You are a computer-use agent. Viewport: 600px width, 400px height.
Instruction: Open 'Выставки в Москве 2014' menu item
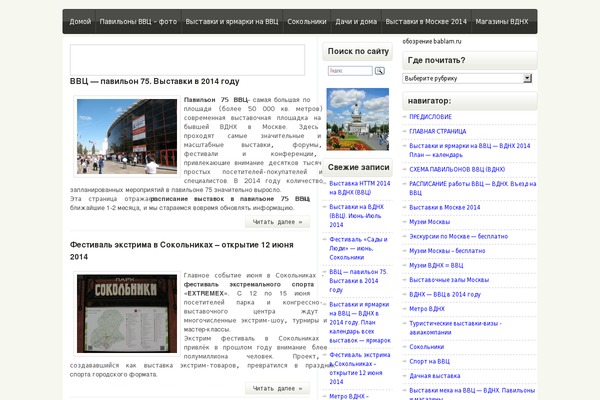click(426, 21)
